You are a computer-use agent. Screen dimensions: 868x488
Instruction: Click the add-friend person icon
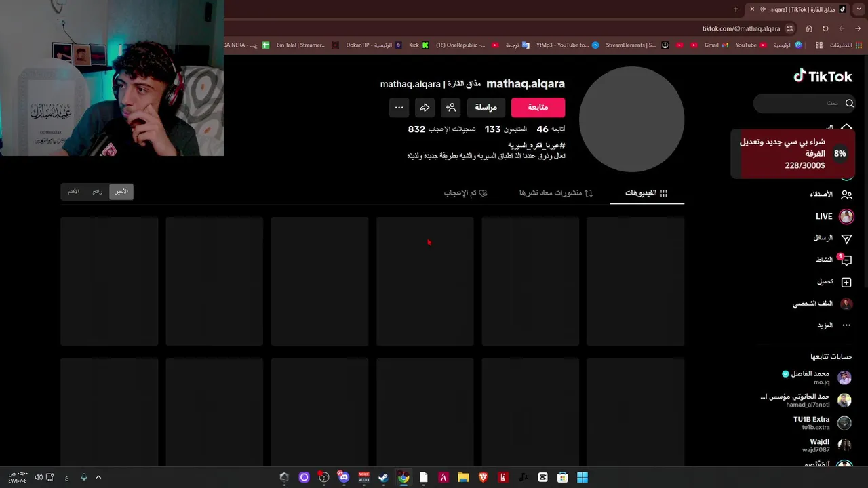[x=450, y=107]
